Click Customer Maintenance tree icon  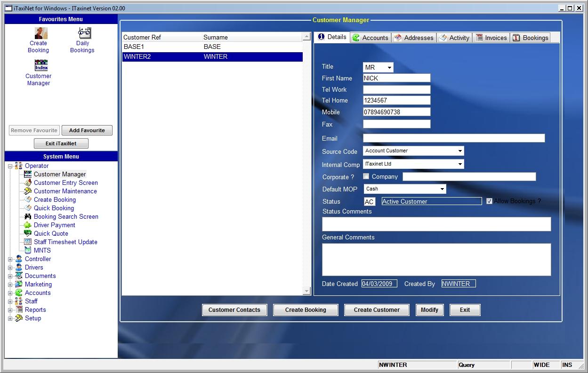click(x=28, y=191)
